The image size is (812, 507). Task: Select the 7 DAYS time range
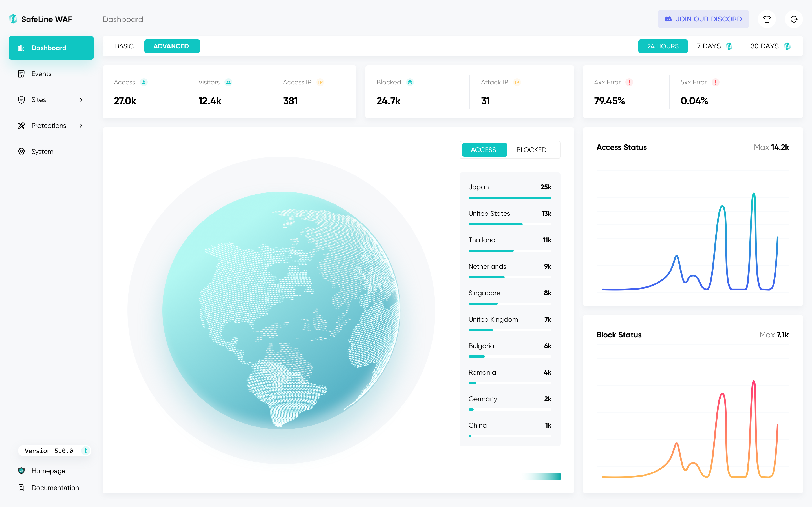point(709,46)
